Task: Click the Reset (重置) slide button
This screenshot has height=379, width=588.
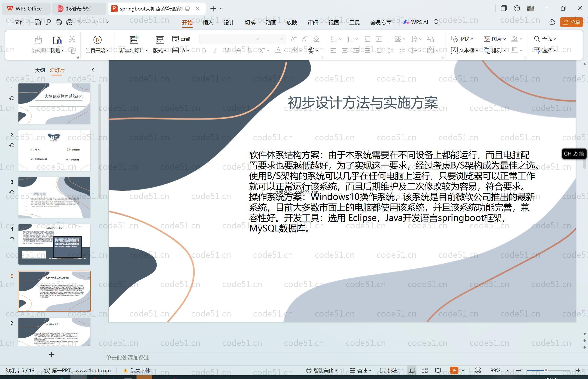Action: click(181, 39)
